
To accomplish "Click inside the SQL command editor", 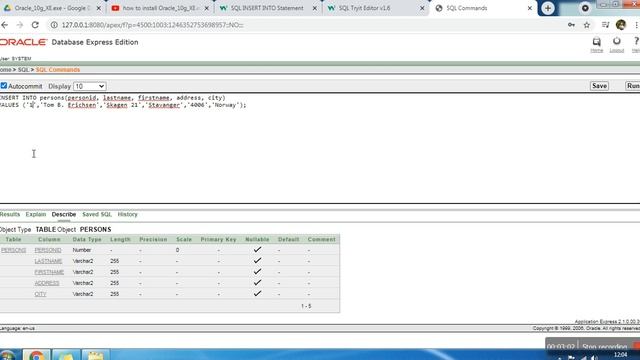I will pos(320,149).
